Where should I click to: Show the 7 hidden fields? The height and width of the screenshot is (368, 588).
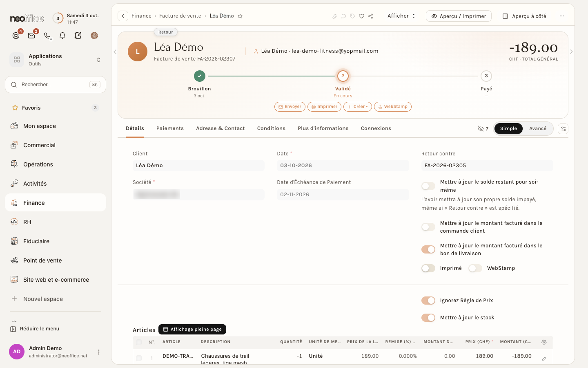[x=483, y=129]
